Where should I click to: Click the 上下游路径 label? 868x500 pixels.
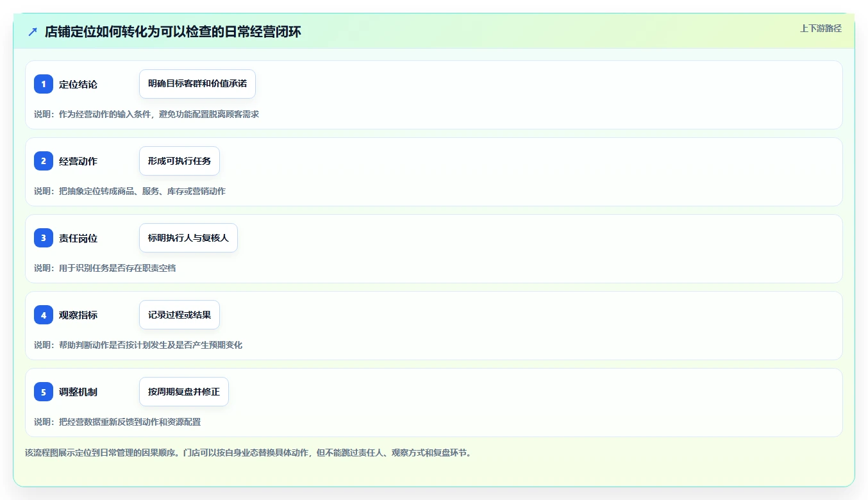(821, 28)
